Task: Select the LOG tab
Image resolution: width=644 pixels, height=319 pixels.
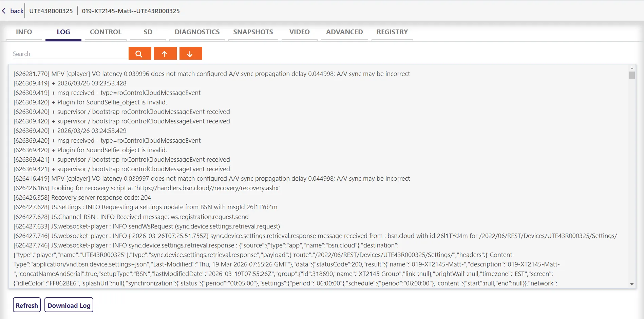Action: point(63,32)
